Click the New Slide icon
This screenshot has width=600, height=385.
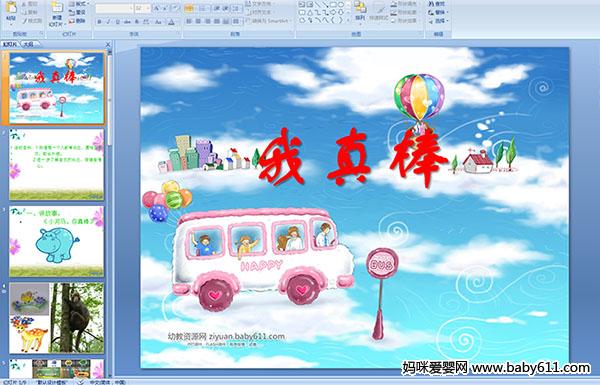[57, 8]
